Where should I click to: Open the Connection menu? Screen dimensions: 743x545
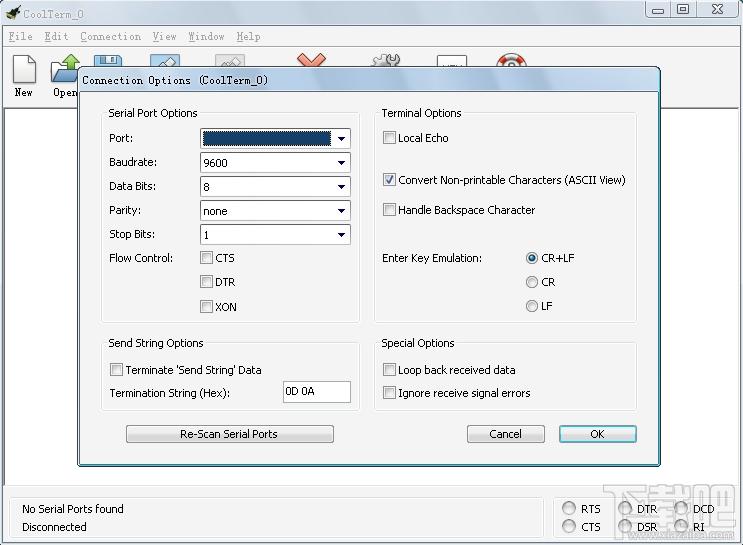pos(110,36)
